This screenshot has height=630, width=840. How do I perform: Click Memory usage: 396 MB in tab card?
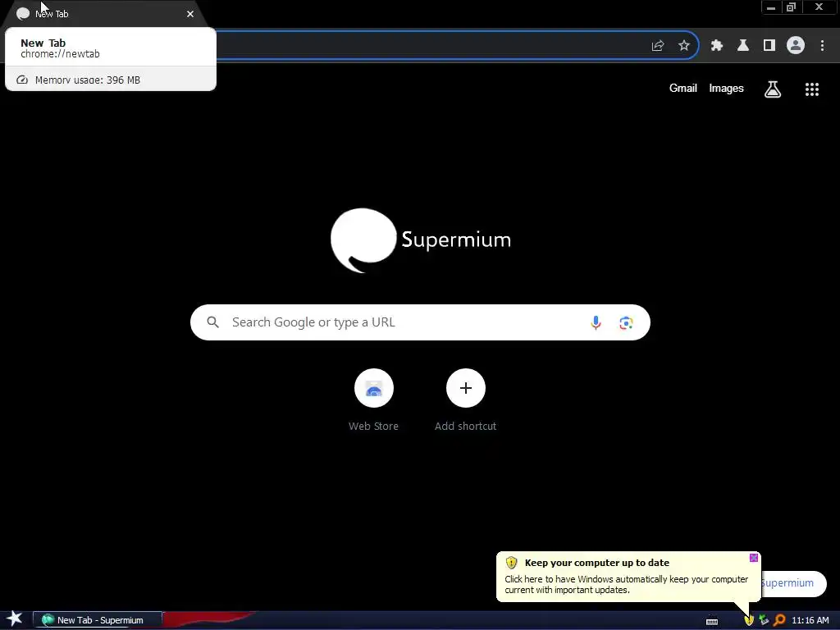tap(87, 80)
